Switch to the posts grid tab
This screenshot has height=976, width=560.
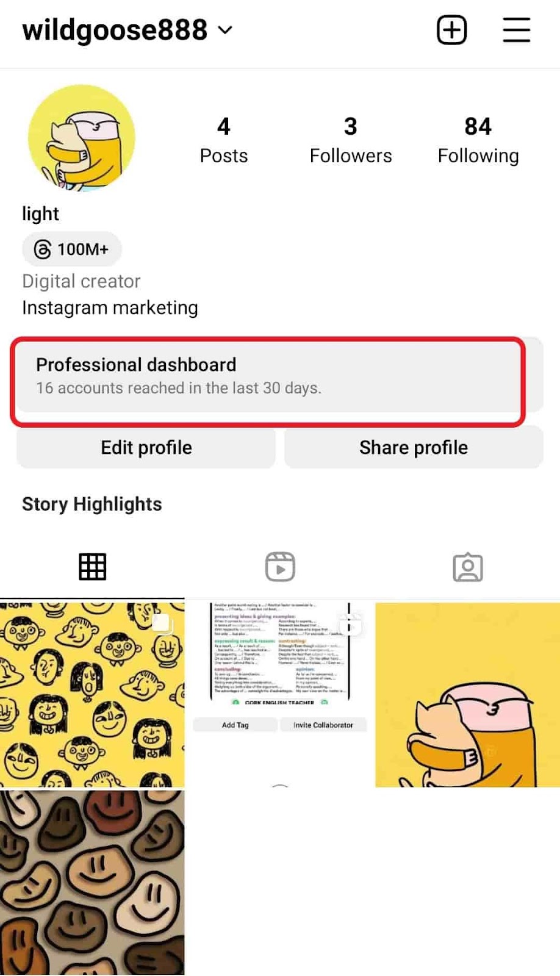[x=92, y=567]
